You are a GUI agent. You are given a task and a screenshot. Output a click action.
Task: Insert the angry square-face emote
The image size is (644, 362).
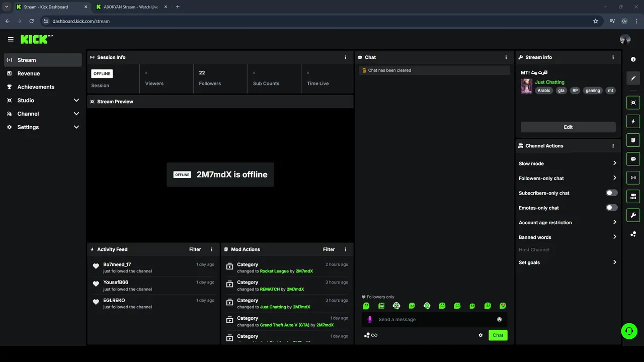381,306
